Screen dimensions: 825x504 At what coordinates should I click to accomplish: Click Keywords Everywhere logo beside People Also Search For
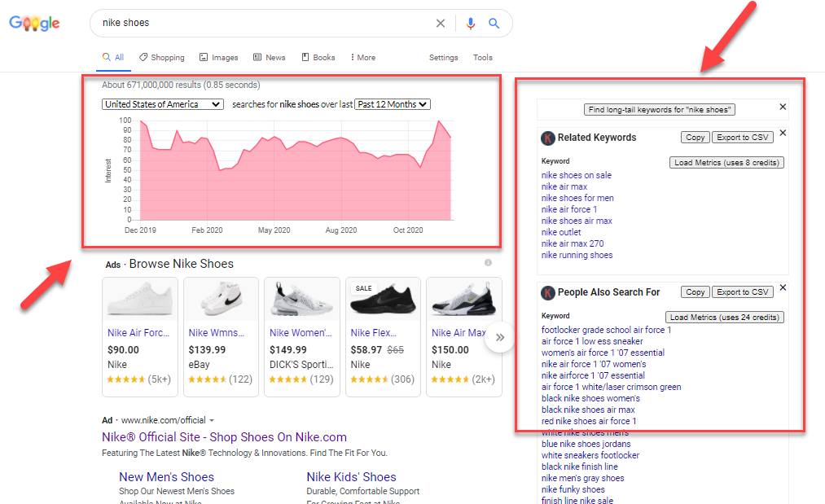pyautogui.click(x=548, y=293)
